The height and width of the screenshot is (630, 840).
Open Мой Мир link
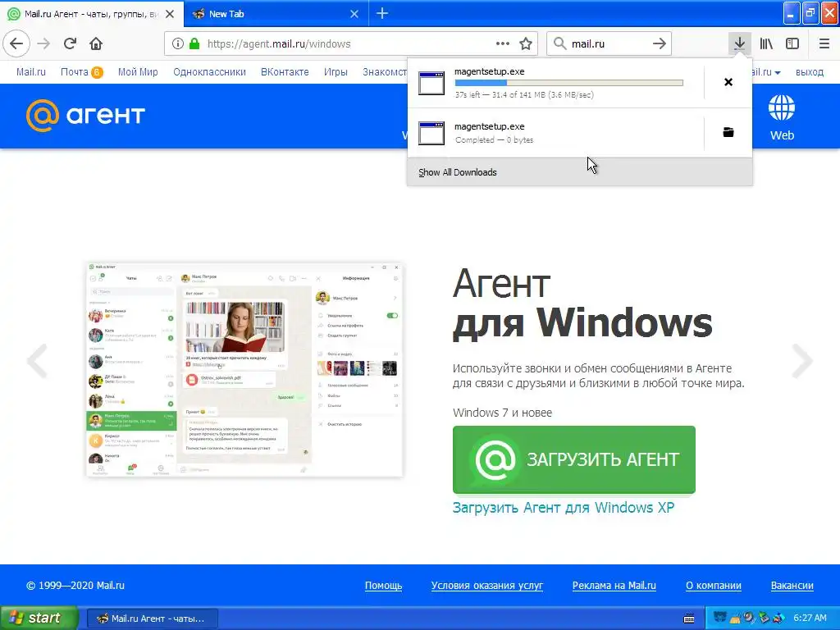coord(138,72)
